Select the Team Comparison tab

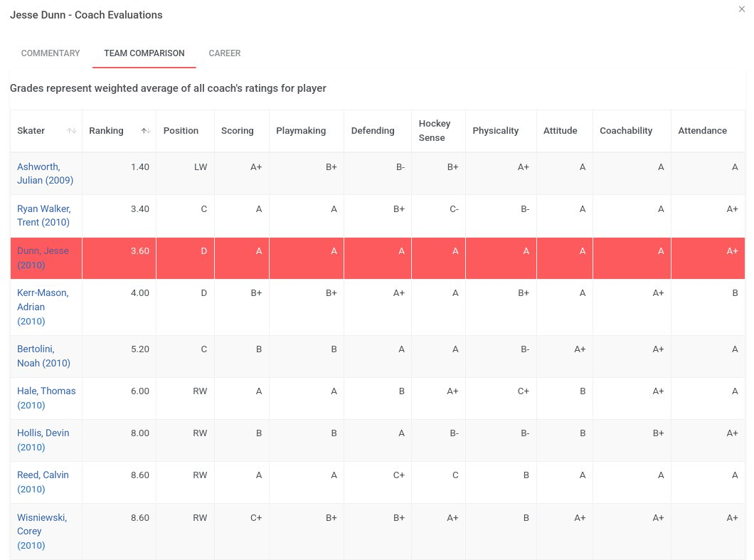144,53
